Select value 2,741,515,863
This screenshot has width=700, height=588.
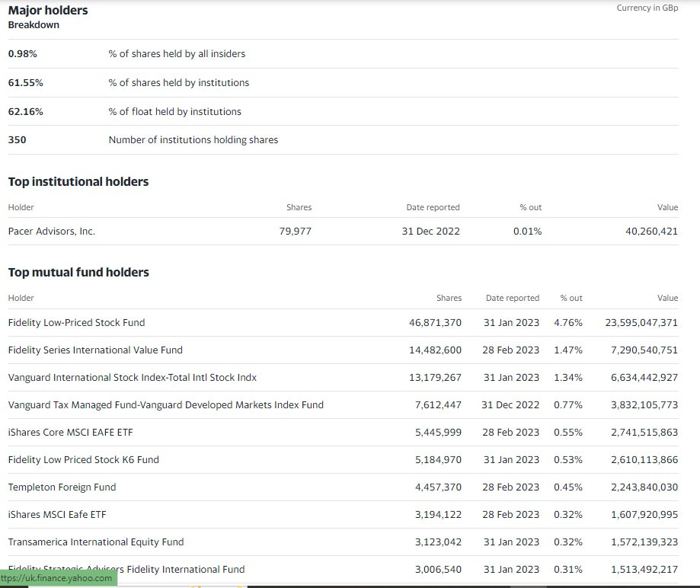[x=644, y=433]
